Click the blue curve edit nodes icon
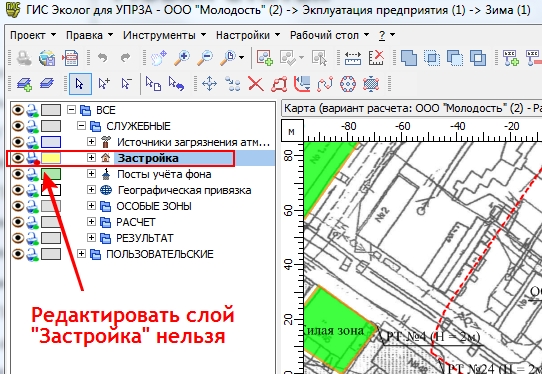542x374 pixels. pyautogui.click(x=325, y=84)
